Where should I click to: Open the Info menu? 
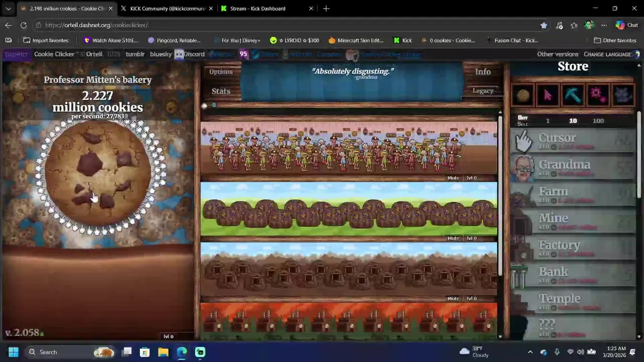coord(482,72)
